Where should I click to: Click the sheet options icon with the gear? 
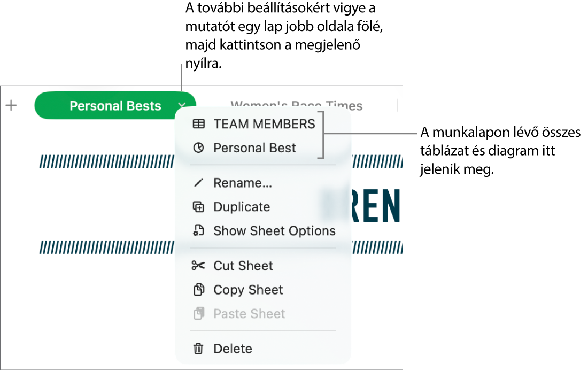point(198,231)
